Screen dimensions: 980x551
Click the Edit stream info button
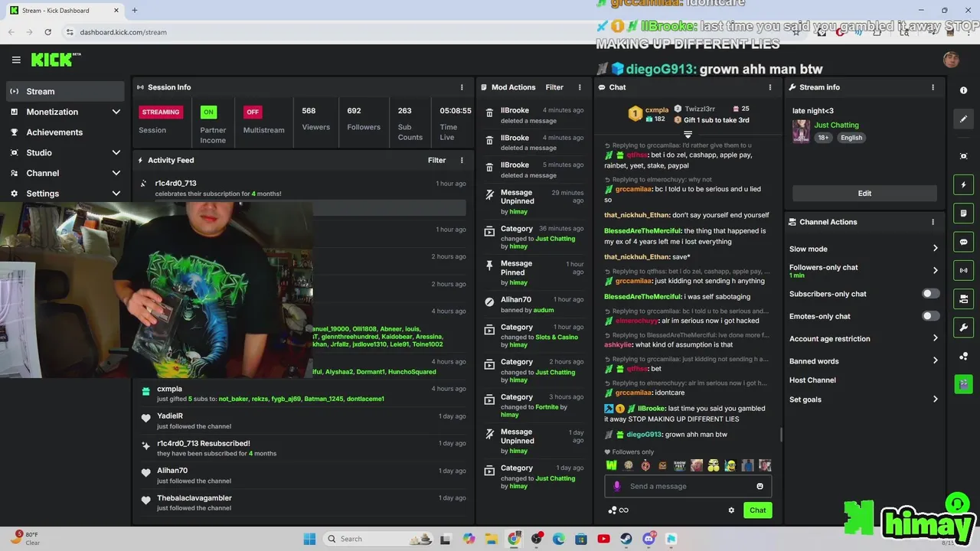click(864, 194)
